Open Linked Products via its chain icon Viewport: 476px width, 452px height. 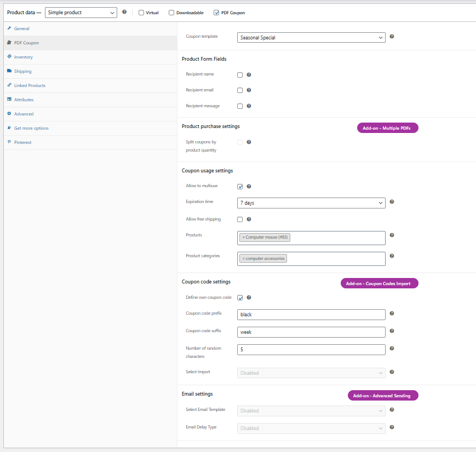pyautogui.click(x=9, y=85)
